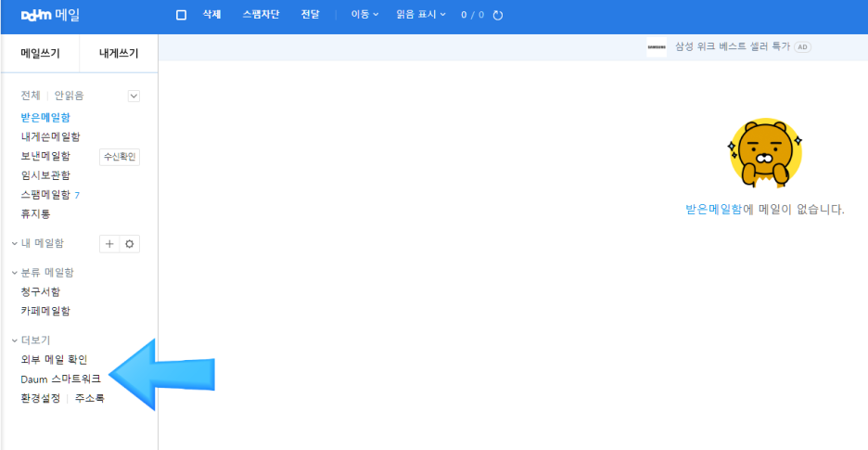868x450 pixels.
Task: Select the 안읽음 filter
Action: click(70, 96)
